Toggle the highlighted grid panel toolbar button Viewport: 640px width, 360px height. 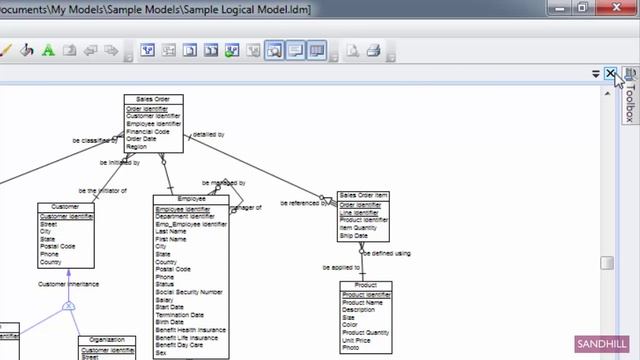click(317, 51)
